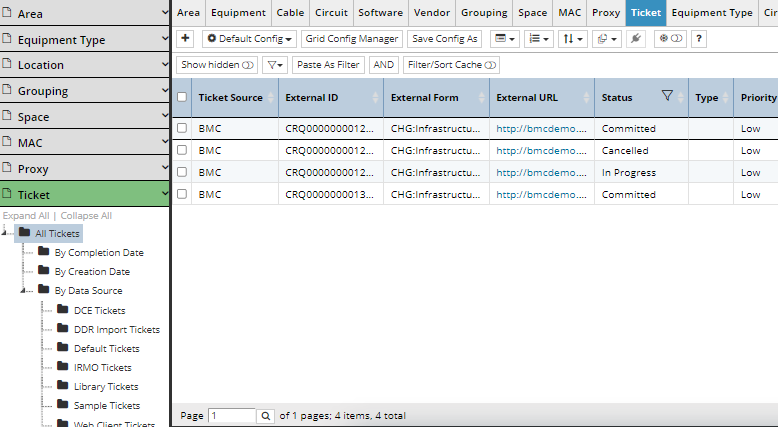
Task: Click the sort arrows on Ticket Source column
Action: tap(271, 97)
